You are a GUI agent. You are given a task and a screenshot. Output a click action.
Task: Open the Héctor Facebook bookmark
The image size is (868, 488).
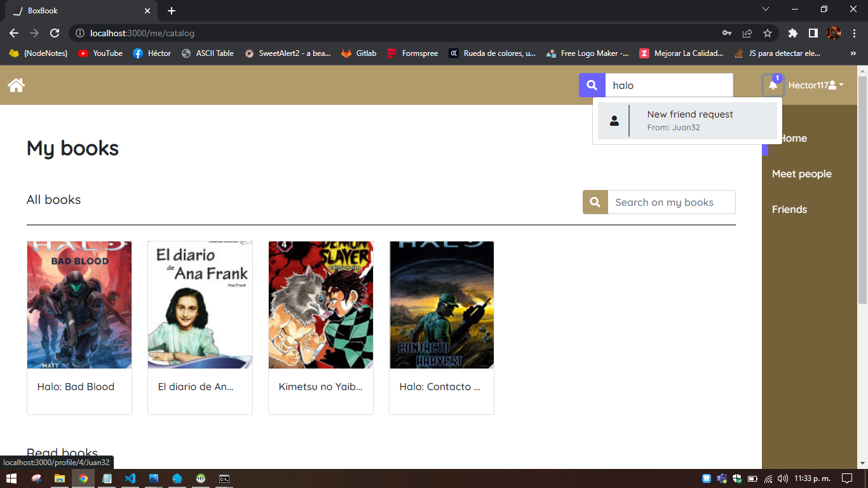tap(152, 53)
